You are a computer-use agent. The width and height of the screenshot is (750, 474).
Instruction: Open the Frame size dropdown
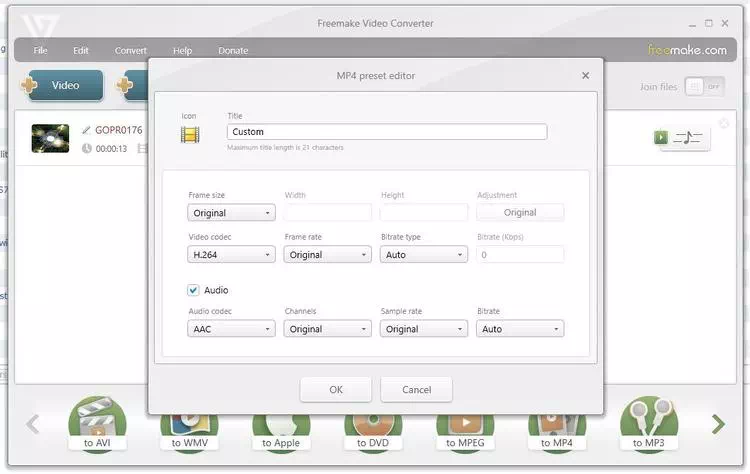click(x=232, y=213)
